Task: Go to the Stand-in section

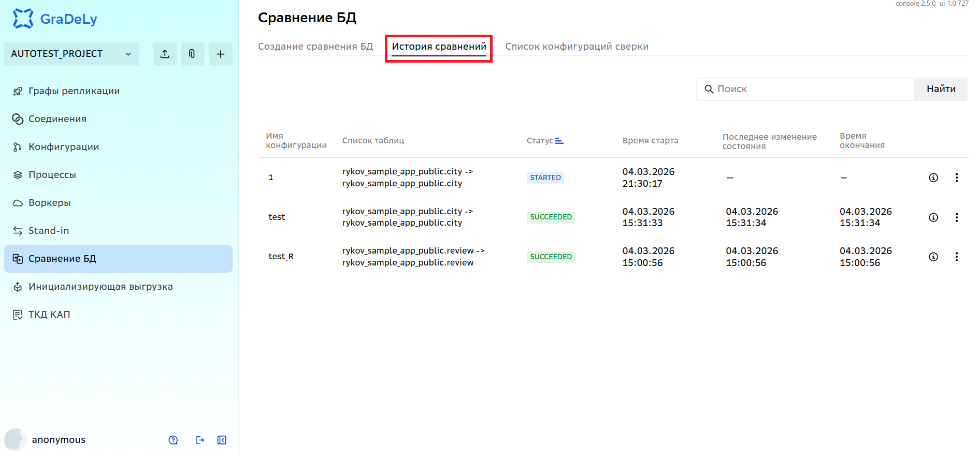Action: tap(118, 231)
